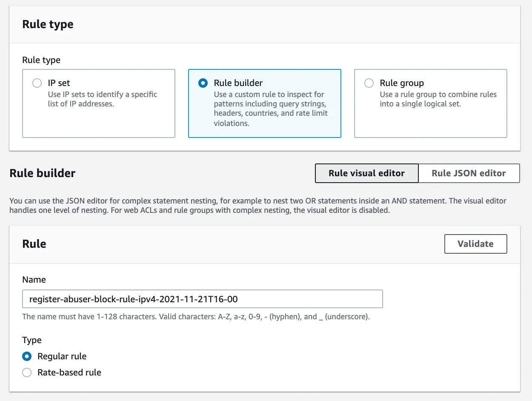Select the Rule builder radio button
Viewport: 532px width, 401px height.
[203, 83]
